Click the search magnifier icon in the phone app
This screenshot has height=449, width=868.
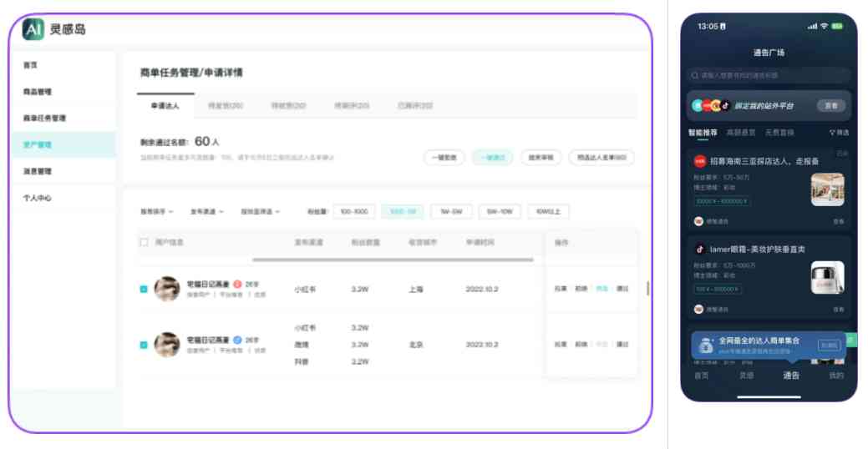pos(695,75)
